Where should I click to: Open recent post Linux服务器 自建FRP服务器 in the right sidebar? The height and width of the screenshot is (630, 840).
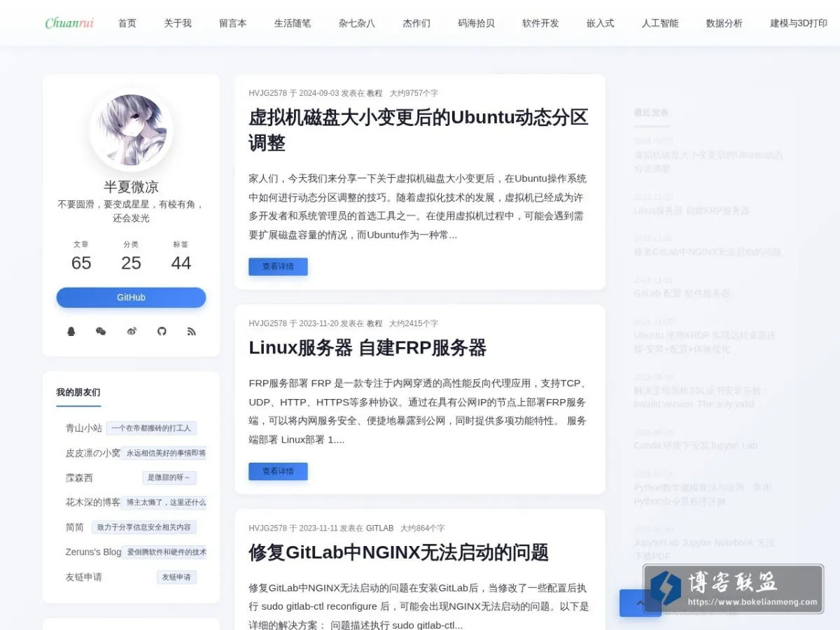[x=692, y=211]
